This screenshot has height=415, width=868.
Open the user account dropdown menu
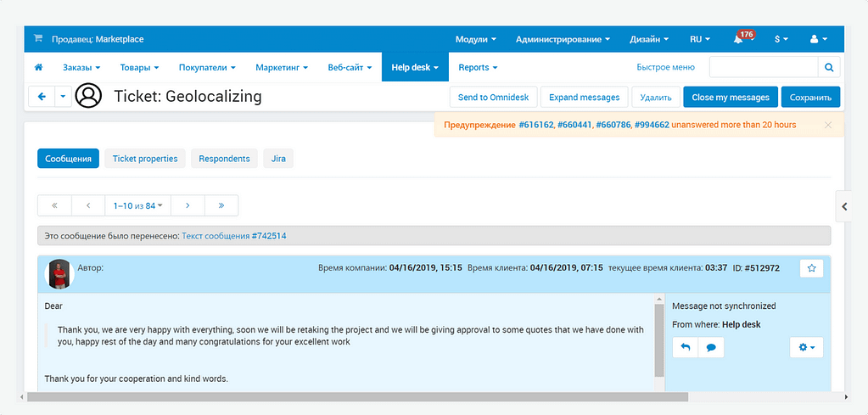[819, 40]
